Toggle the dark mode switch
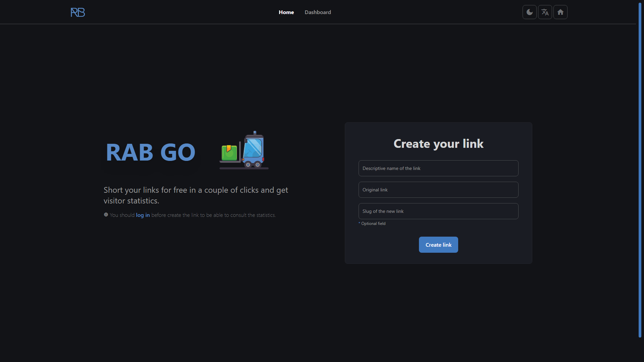644x362 pixels. pyautogui.click(x=530, y=12)
